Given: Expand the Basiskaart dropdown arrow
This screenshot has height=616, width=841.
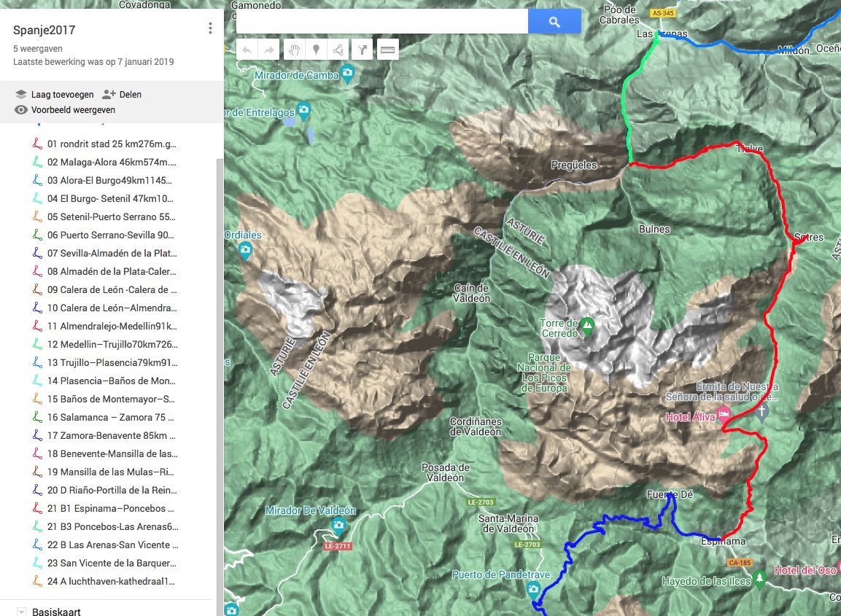Looking at the screenshot, I should click(x=21, y=611).
